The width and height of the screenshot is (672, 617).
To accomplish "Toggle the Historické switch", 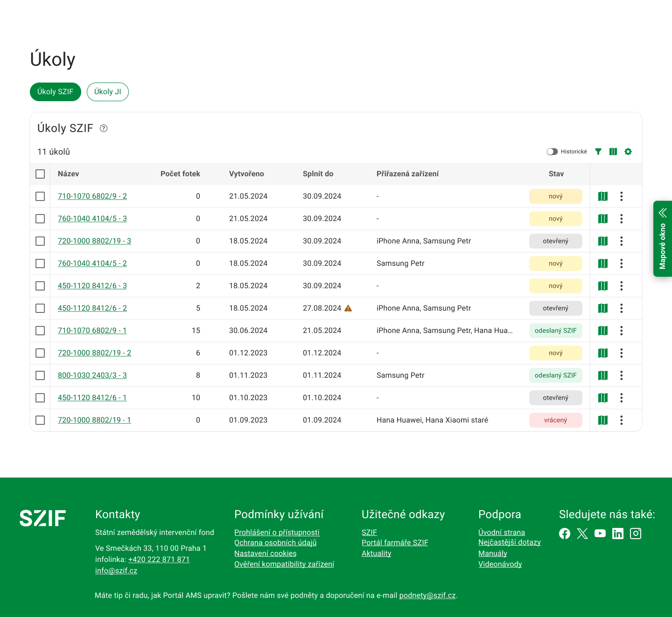I will pyautogui.click(x=552, y=152).
